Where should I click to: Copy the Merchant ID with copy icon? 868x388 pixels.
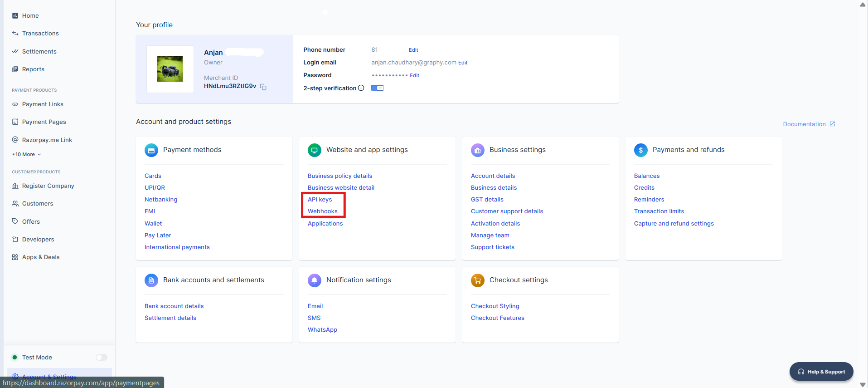pos(263,87)
